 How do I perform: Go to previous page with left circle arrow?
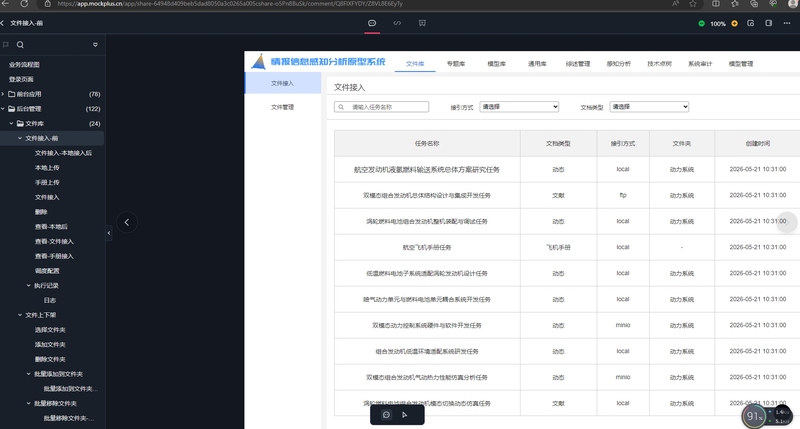click(127, 222)
